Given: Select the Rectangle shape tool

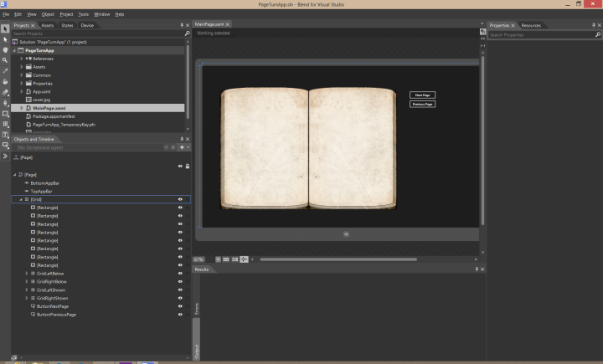Looking at the screenshot, I should coord(5,114).
